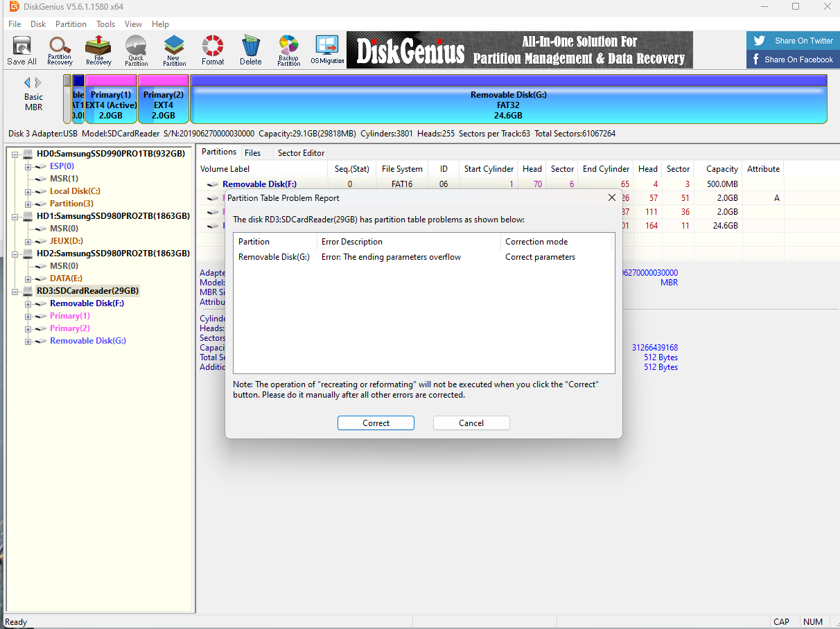Screen dimensions: 840x629
Task: Select the Removable Disk(G:) FAT32 partition bar
Action: pos(508,105)
